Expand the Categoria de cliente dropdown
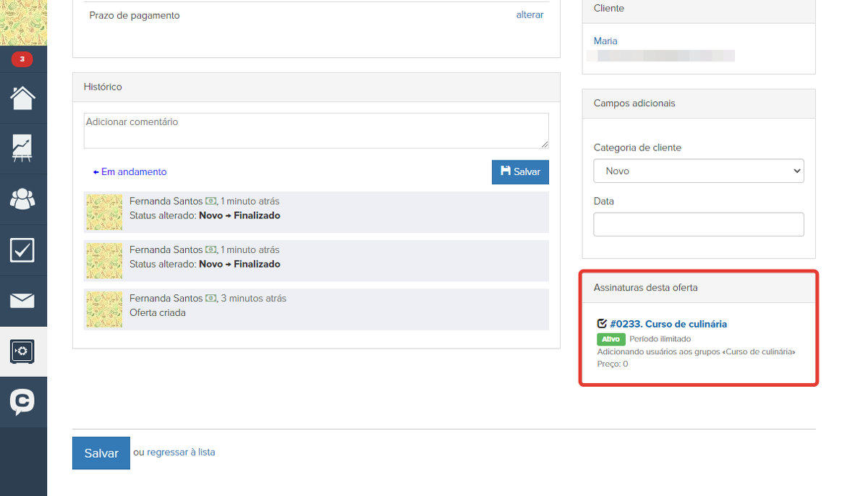The width and height of the screenshot is (868, 496). 698,171
